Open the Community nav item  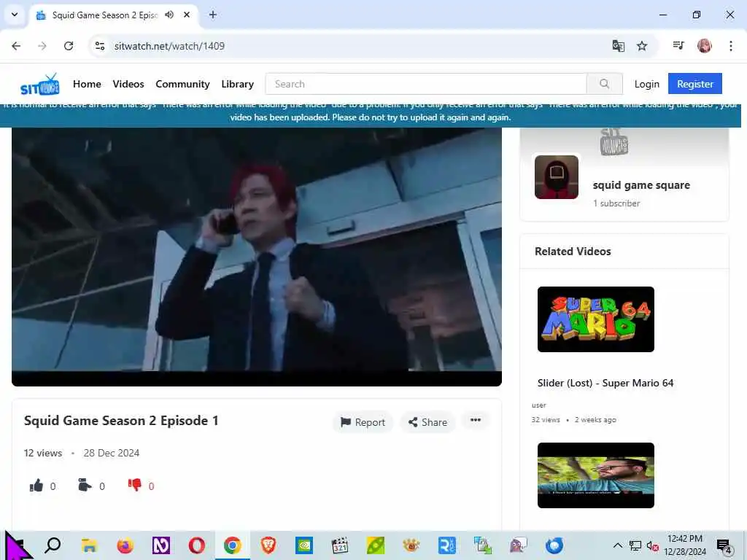click(x=182, y=85)
